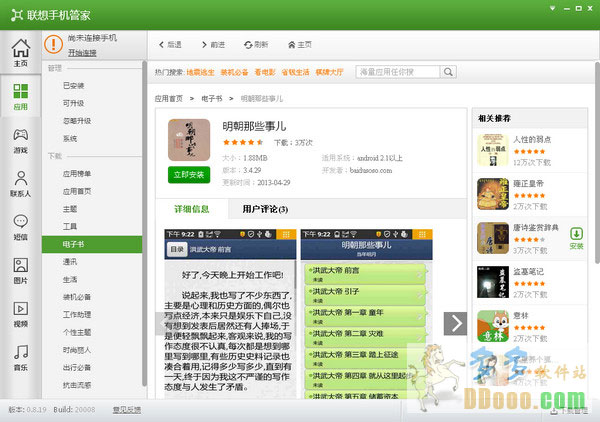Click the 电子书 breadcrumb link
The width and height of the screenshot is (600, 422).
[x=212, y=99]
